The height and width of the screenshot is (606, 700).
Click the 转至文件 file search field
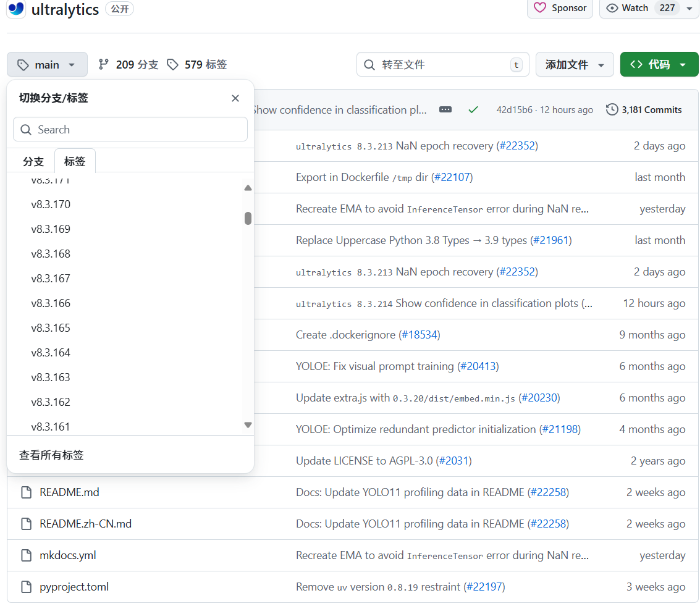coord(442,65)
